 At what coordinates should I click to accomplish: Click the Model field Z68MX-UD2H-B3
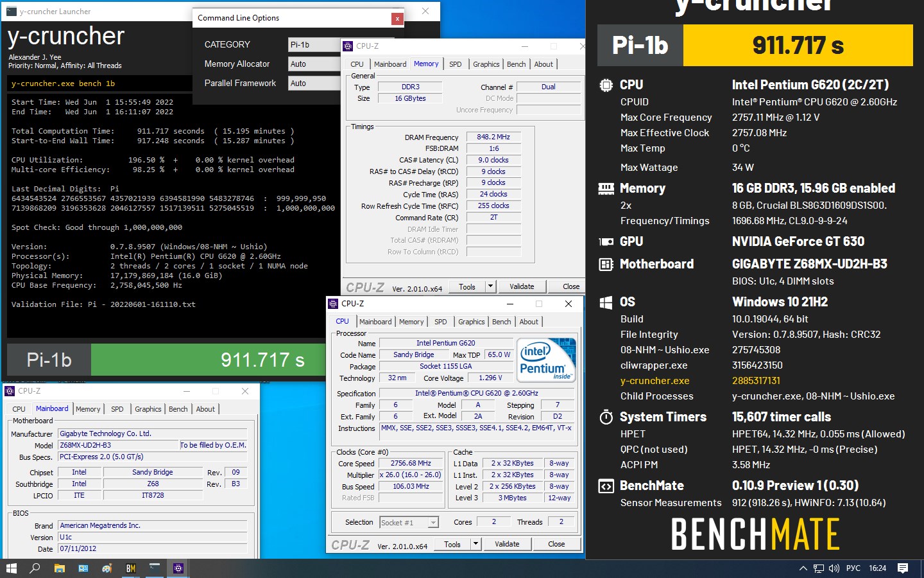(119, 445)
